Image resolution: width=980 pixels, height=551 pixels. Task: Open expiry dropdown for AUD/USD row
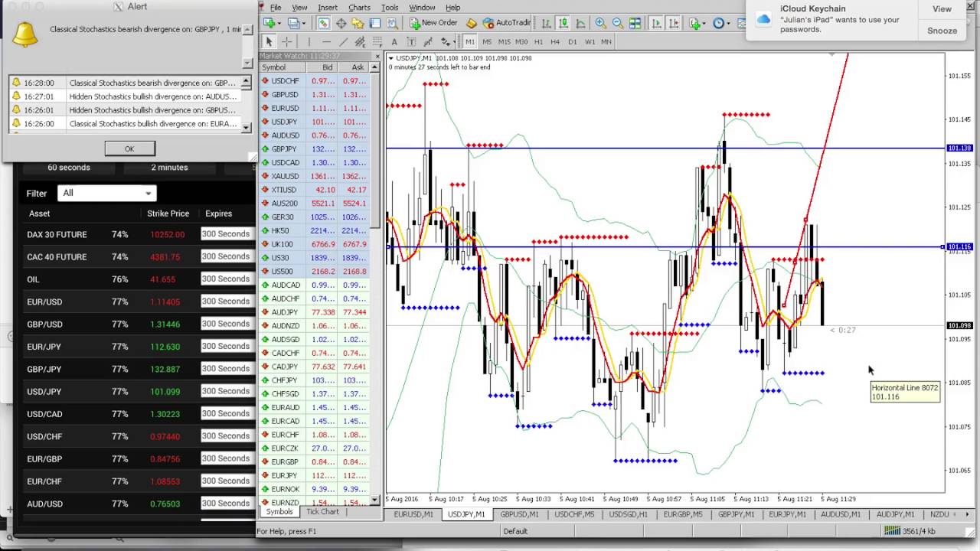227,504
